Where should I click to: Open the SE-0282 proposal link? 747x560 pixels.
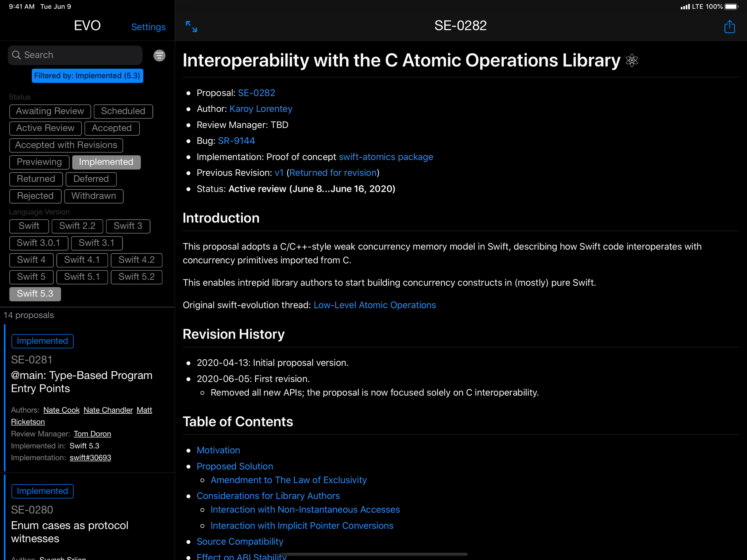[256, 93]
